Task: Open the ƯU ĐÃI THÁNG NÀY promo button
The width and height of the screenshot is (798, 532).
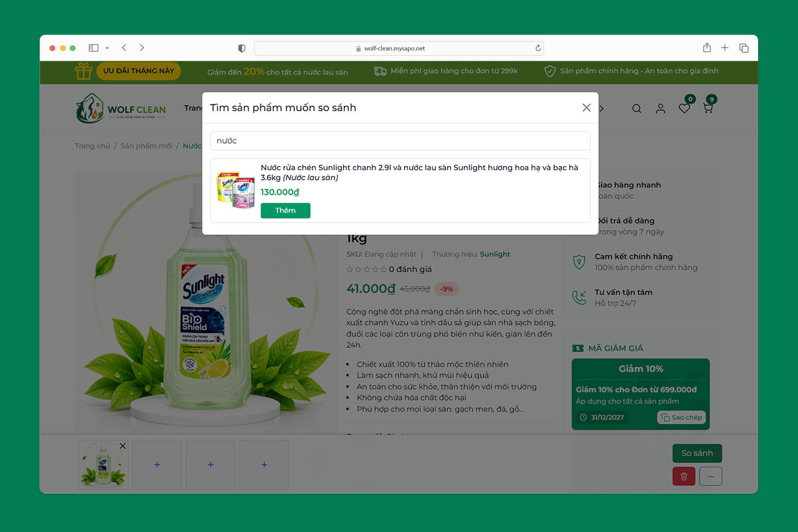Action: [138, 71]
